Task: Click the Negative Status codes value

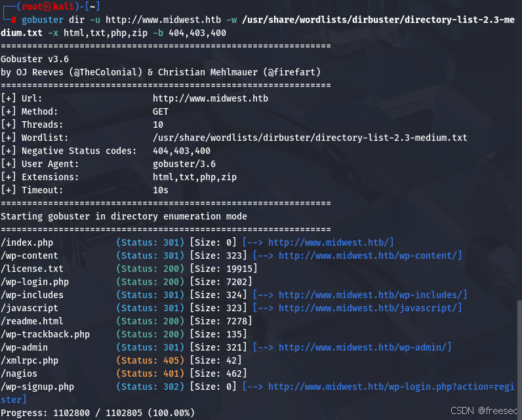Action: pyautogui.click(x=182, y=151)
